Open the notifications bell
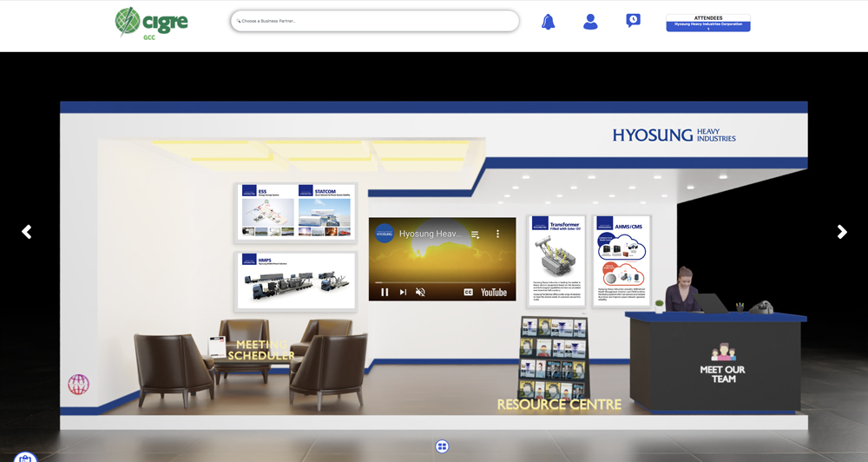 (x=548, y=22)
